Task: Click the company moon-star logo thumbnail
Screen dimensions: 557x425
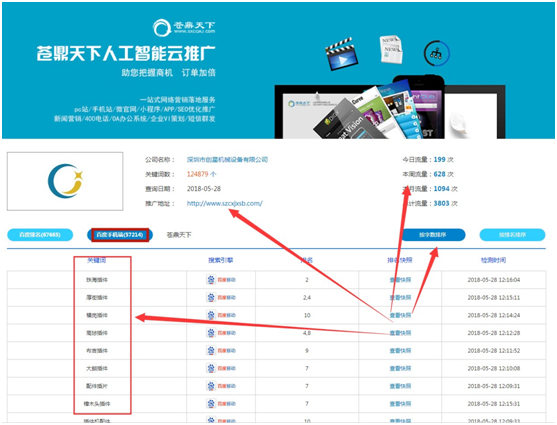Action: 65,181
